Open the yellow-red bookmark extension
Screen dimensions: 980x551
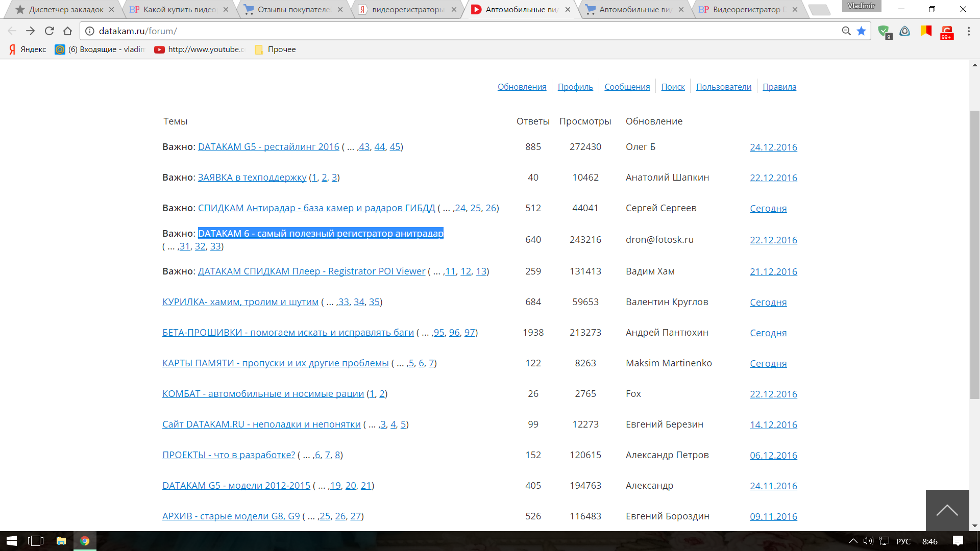[x=926, y=31]
